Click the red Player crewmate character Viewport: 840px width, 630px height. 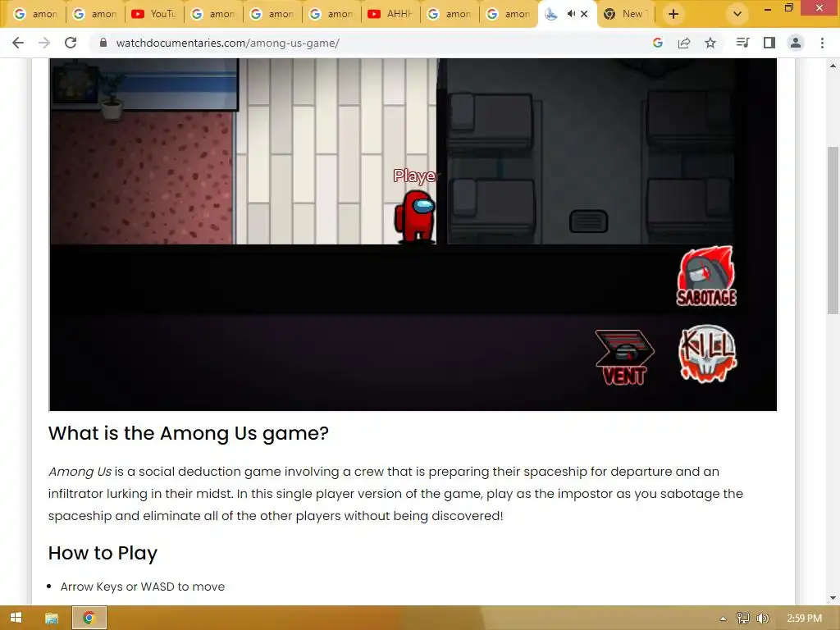415,217
